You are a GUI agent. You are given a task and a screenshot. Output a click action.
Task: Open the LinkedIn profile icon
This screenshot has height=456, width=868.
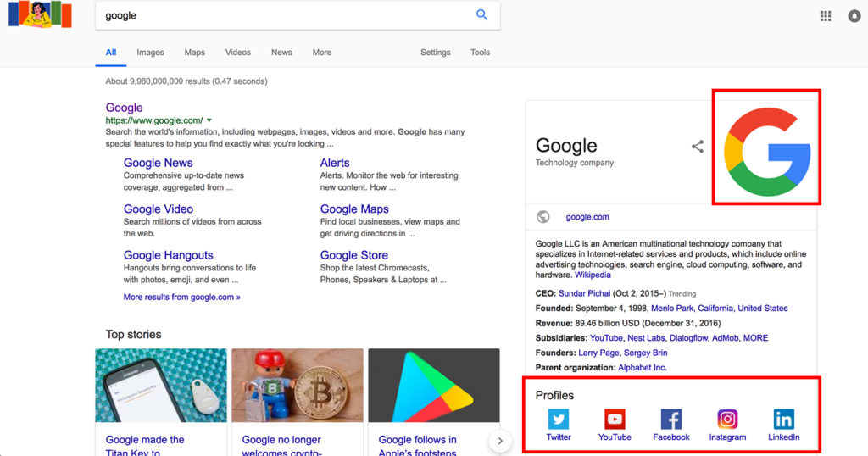(784, 419)
